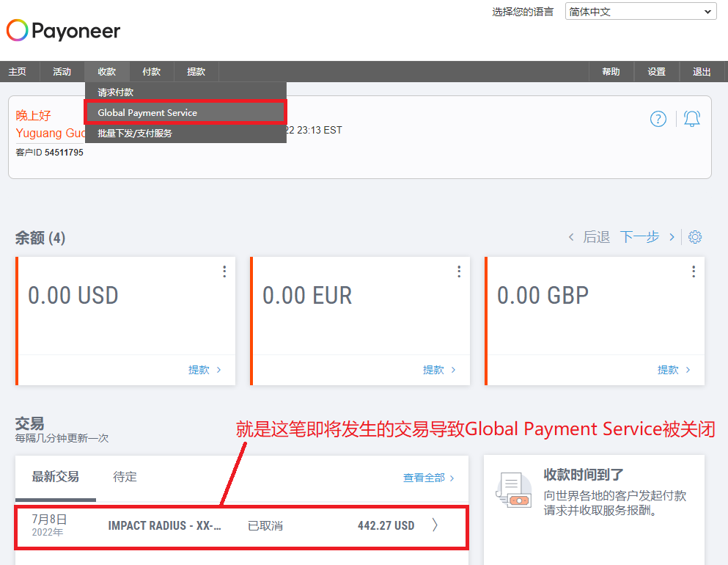Screen dimensions: 728x565
Task: Open balances settings gear icon
Action: 694,237
